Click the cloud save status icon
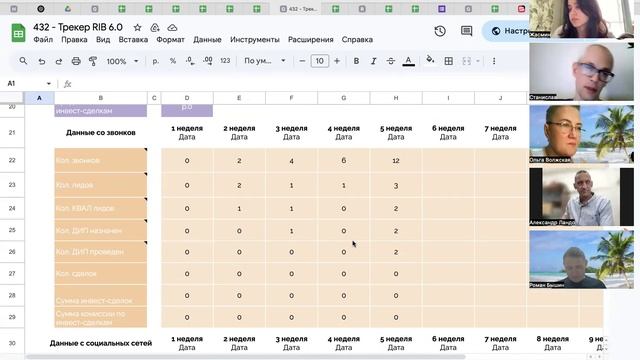Image resolution: width=640 pixels, height=360 pixels. click(172, 28)
